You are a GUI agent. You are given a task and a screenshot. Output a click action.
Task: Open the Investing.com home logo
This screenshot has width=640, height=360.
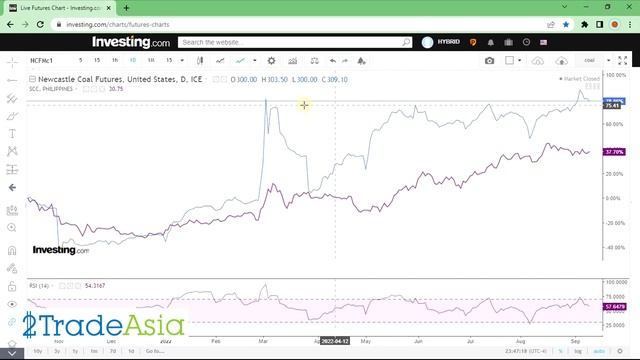131,42
